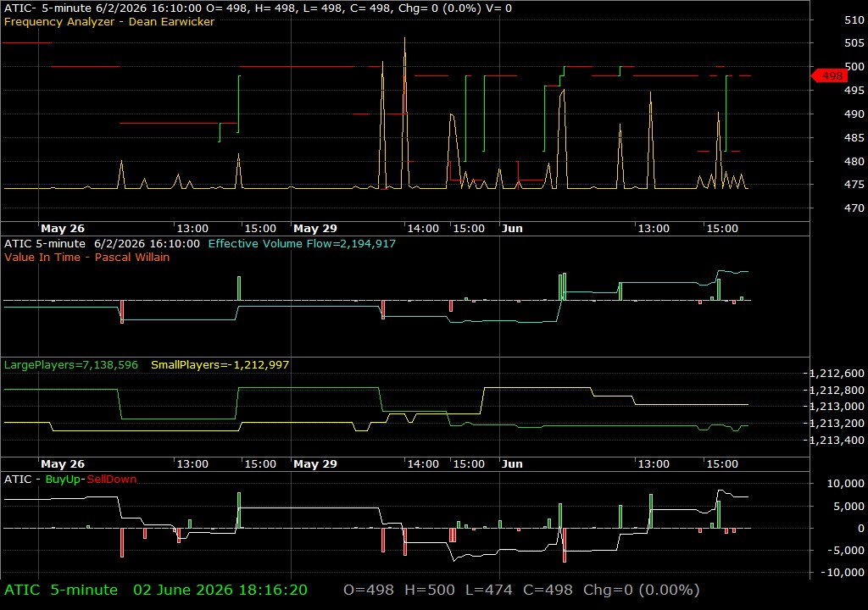Click 'May 26' on the lower time axis

point(63,464)
